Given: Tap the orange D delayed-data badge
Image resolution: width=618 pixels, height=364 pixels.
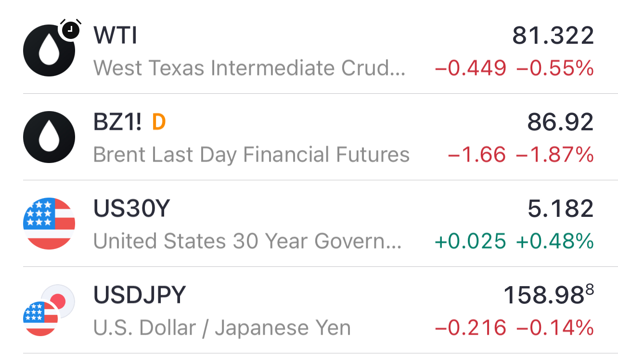Looking at the screenshot, I should point(159,123).
